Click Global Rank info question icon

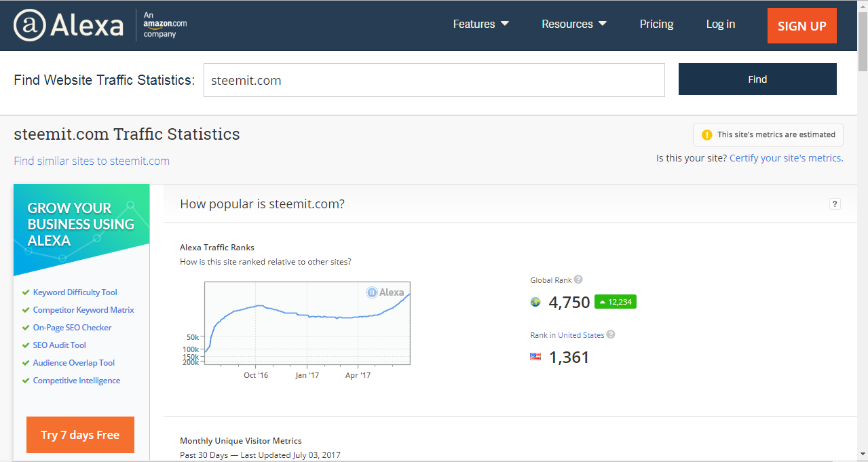(578, 280)
